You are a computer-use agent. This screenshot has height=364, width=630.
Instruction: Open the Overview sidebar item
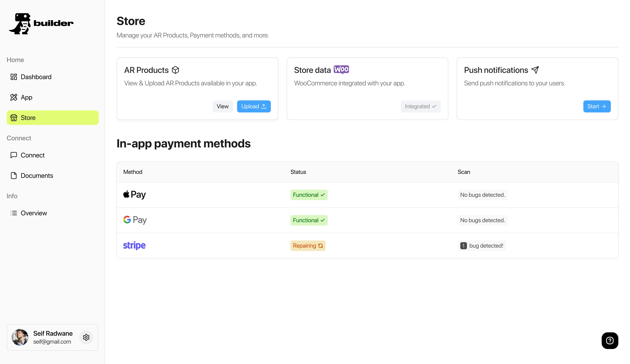(x=34, y=213)
